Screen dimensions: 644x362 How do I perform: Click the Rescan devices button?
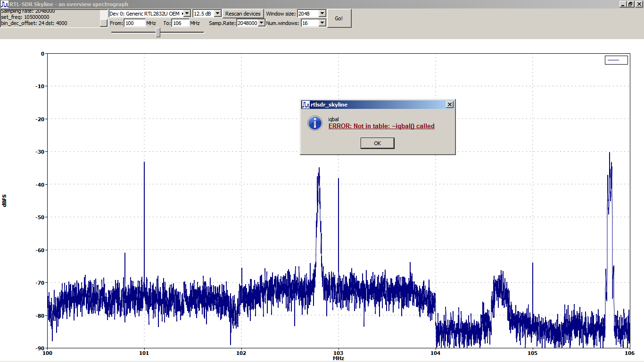tap(243, 14)
